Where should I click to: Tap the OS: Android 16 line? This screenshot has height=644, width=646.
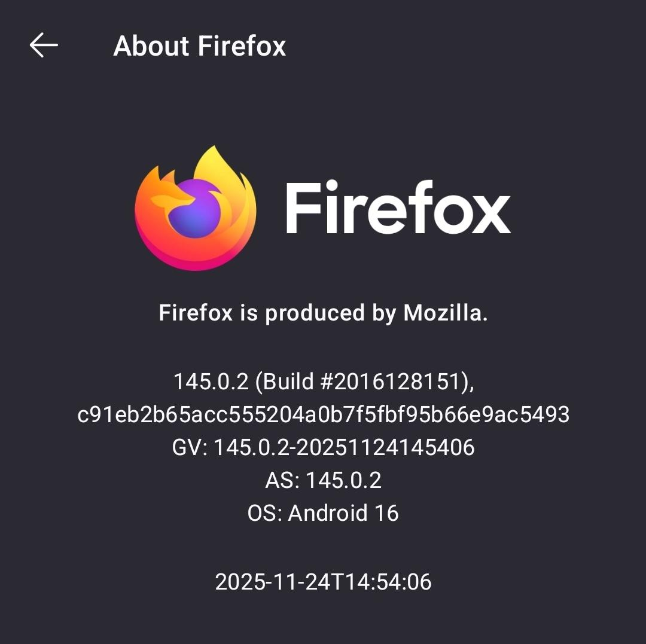[x=324, y=513]
